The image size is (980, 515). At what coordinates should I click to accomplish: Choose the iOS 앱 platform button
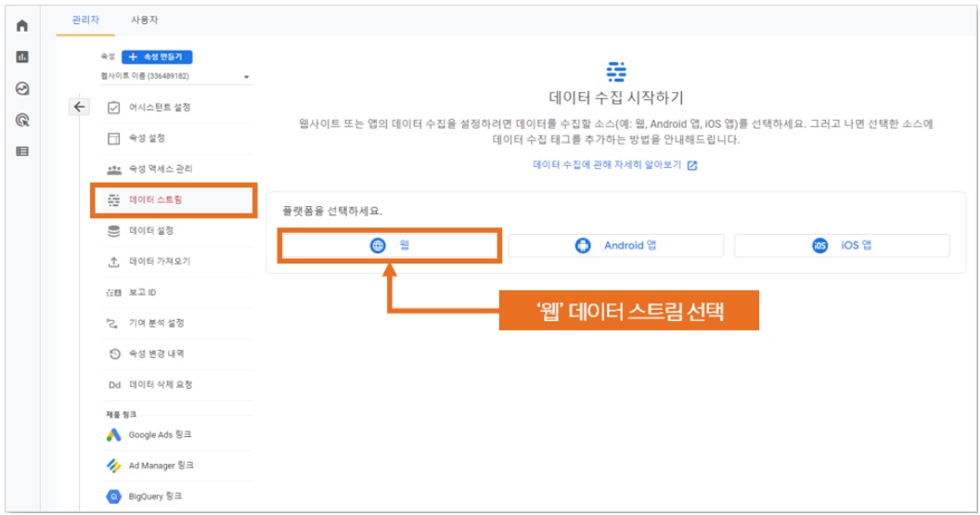(842, 246)
